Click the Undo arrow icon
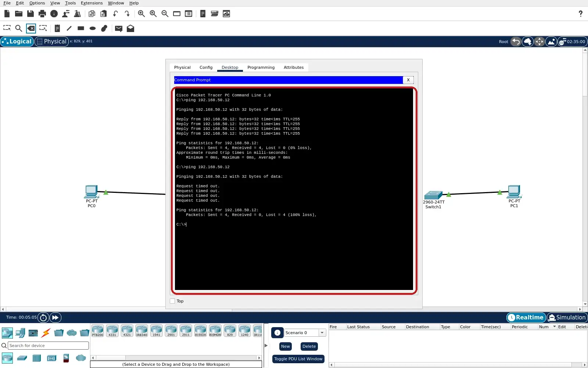 [115, 14]
